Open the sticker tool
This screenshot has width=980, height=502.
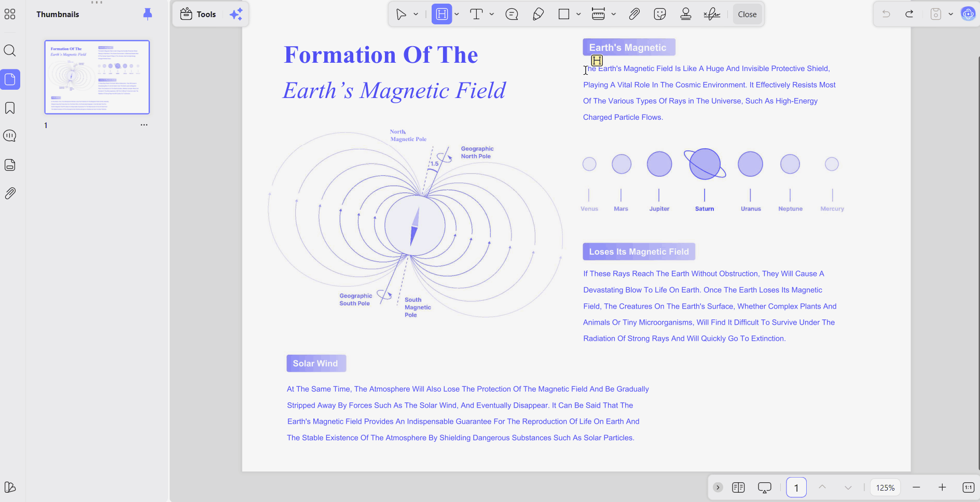(x=660, y=15)
